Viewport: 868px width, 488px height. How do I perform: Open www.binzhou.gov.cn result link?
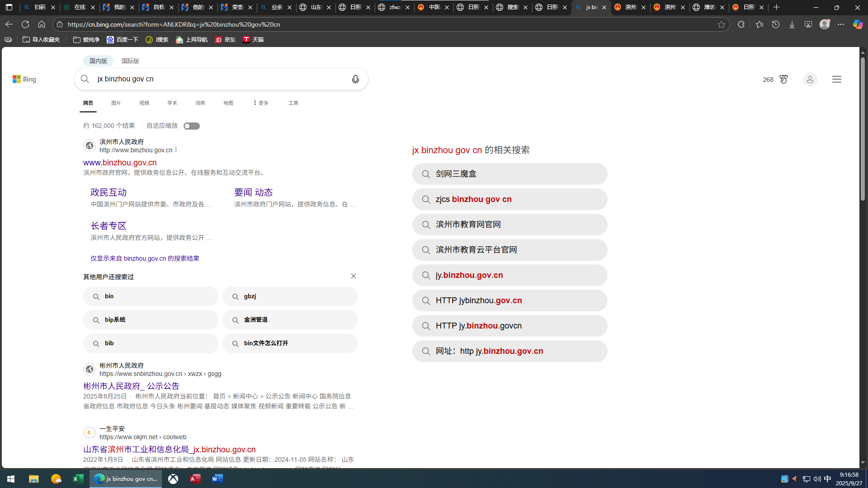click(x=120, y=163)
